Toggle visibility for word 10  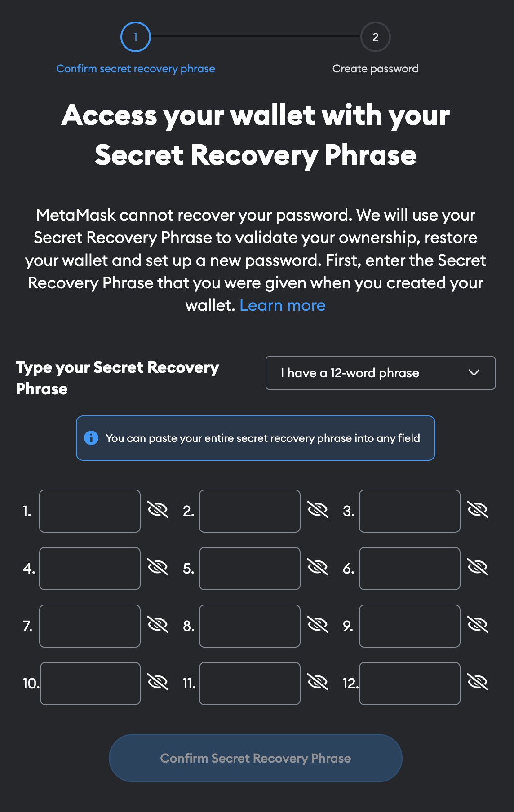point(158,683)
